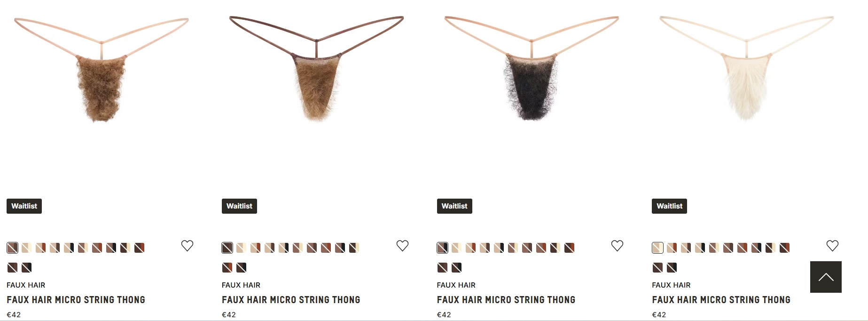
Task: Select selected first swatch on second product
Action: [227, 248]
